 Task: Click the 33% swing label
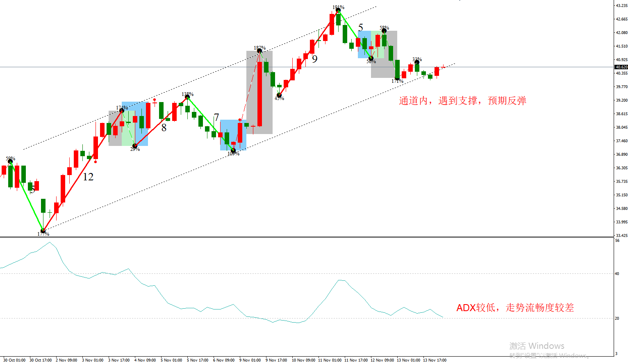click(x=417, y=60)
